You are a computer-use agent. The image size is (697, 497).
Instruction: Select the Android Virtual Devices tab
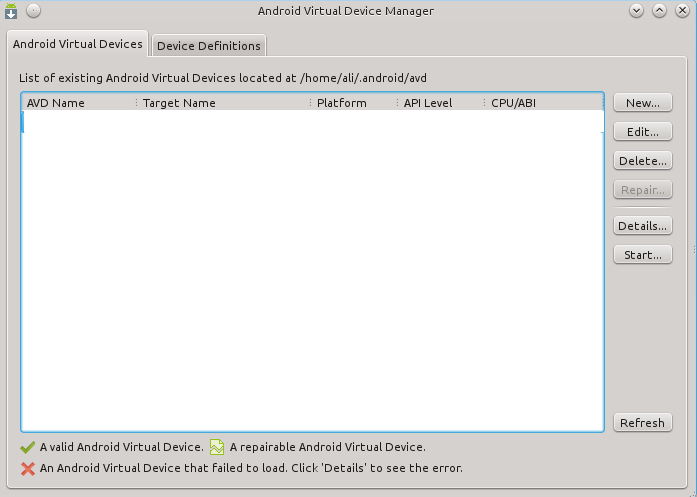click(x=78, y=45)
